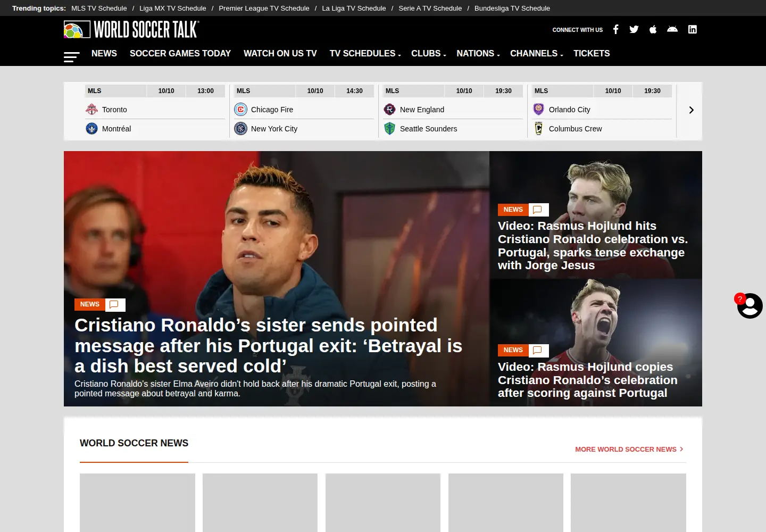Screen dimensions: 766x532
Task: Open Hojlund tense exchange with Jorge Jesus headline
Action: (x=593, y=246)
